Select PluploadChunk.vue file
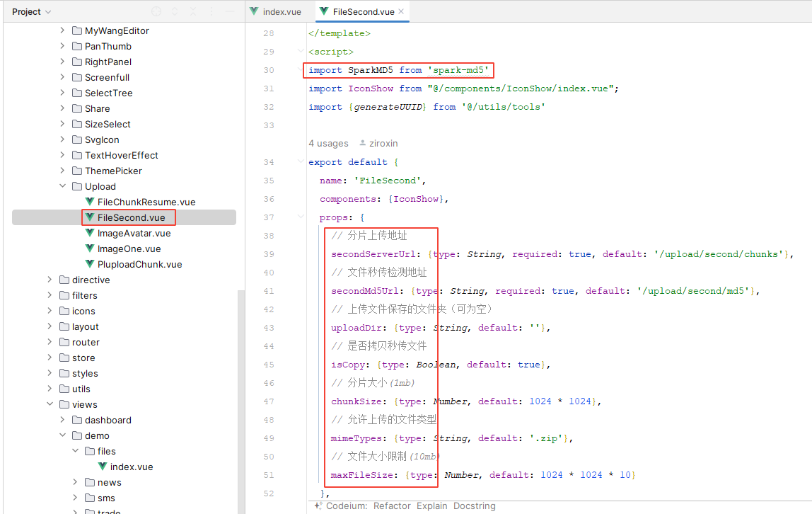812x514 pixels. click(140, 264)
